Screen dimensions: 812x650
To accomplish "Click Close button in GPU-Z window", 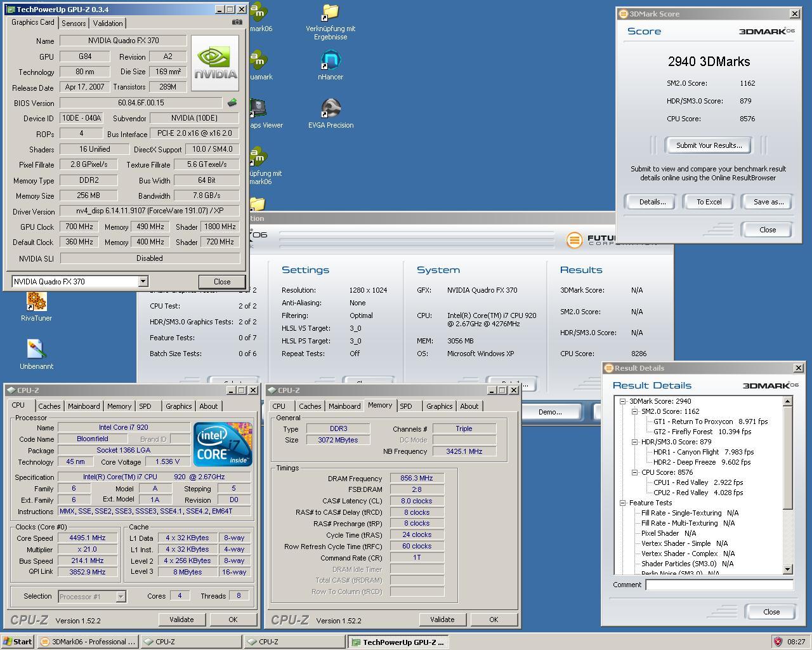I will click(222, 281).
